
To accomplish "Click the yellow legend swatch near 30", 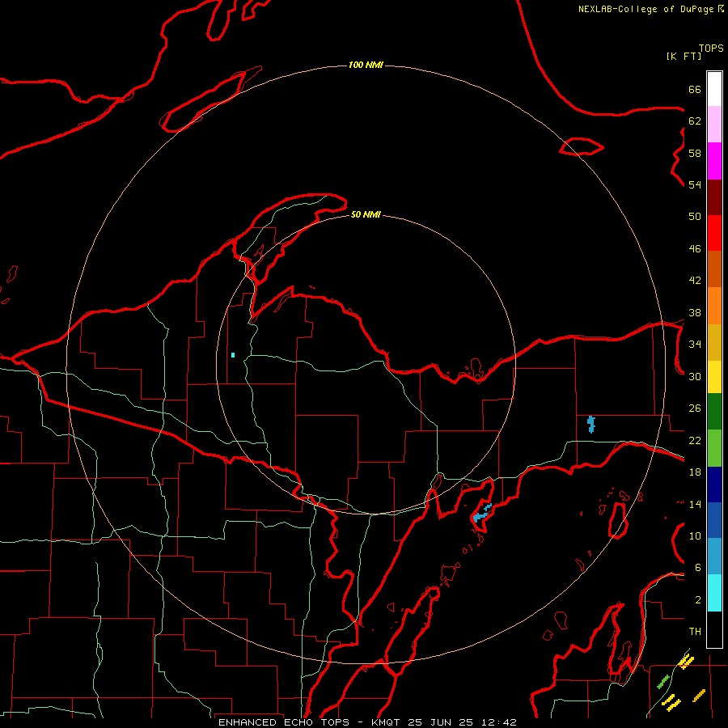I will click(x=714, y=377).
